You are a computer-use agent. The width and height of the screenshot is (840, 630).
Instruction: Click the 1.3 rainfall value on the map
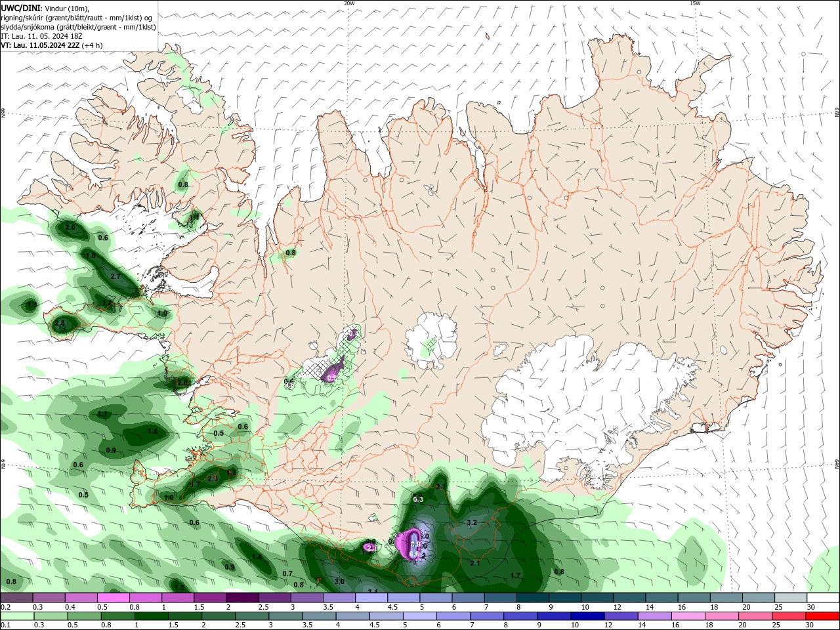coord(31,305)
